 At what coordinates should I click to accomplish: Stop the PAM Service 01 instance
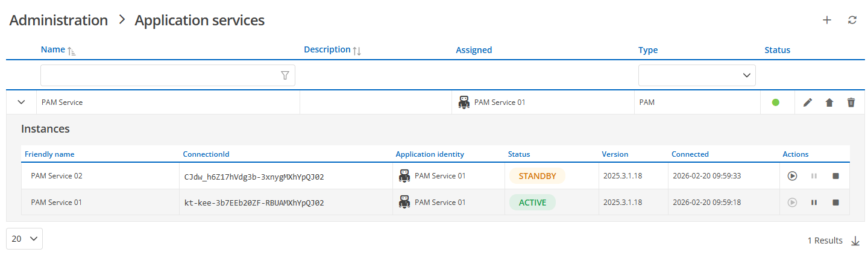tap(835, 203)
